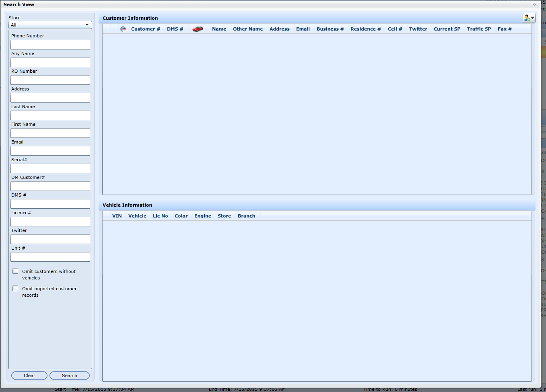Close the Search View dialog
This screenshot has width=546, height=392.
[534, 4]
